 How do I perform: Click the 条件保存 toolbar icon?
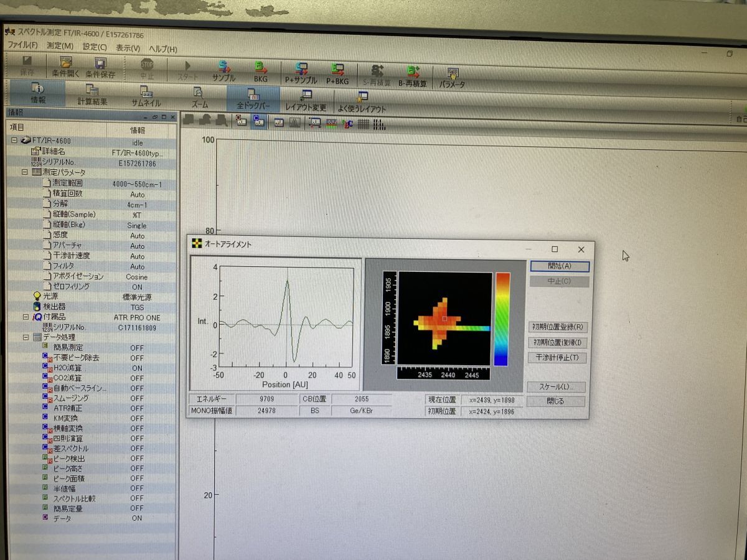pos(100,67)
